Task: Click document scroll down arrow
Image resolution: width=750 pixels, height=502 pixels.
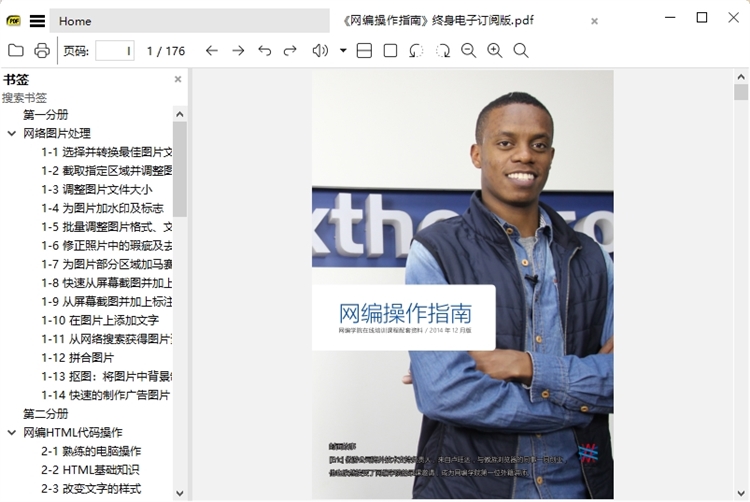Action: click(x=741, y=493)
